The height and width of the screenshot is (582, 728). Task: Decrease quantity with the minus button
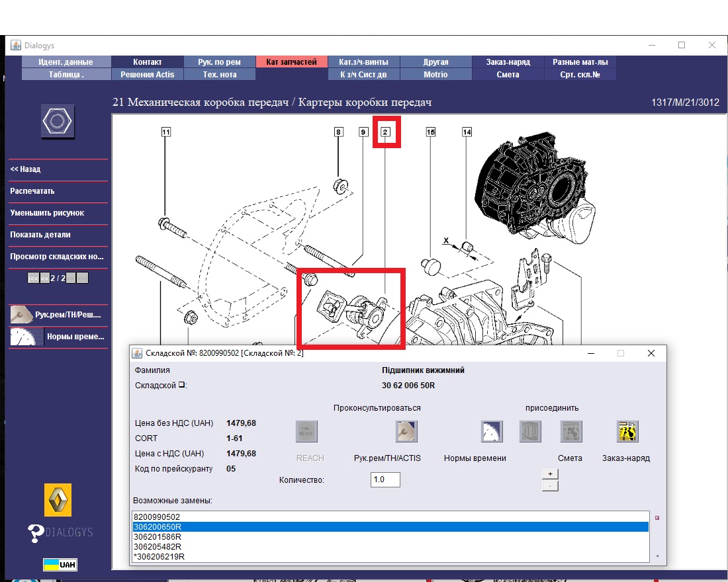pyautogui.click(x=550, y=486)
